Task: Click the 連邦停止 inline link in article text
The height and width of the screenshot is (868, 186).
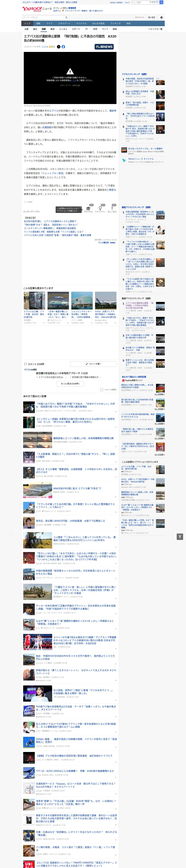Action: click(112, 111)
